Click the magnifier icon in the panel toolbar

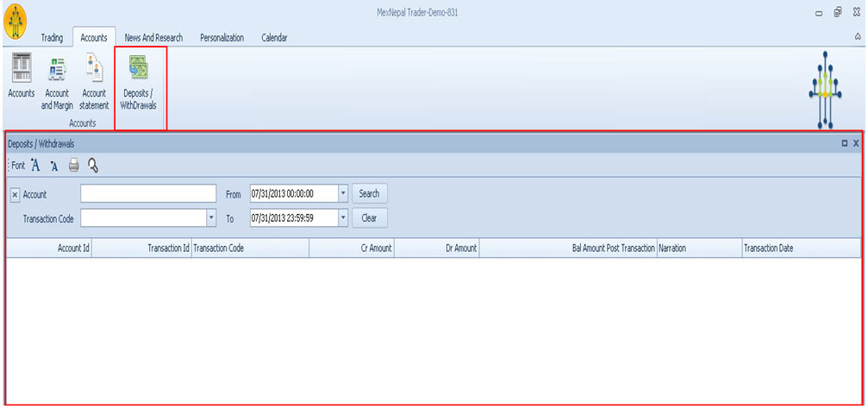(x=93, y=166)
